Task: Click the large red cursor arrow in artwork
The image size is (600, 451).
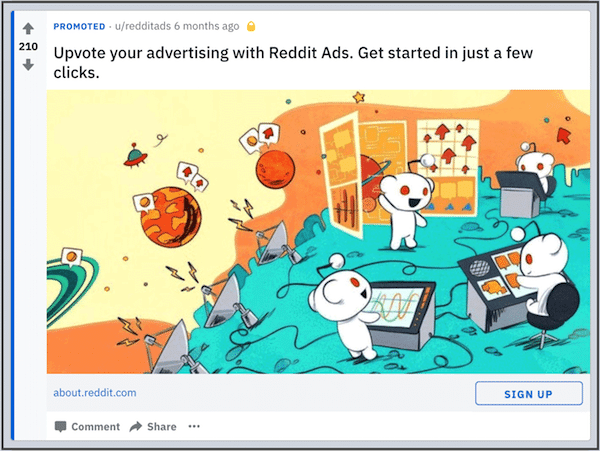Action: coord(563,135)
